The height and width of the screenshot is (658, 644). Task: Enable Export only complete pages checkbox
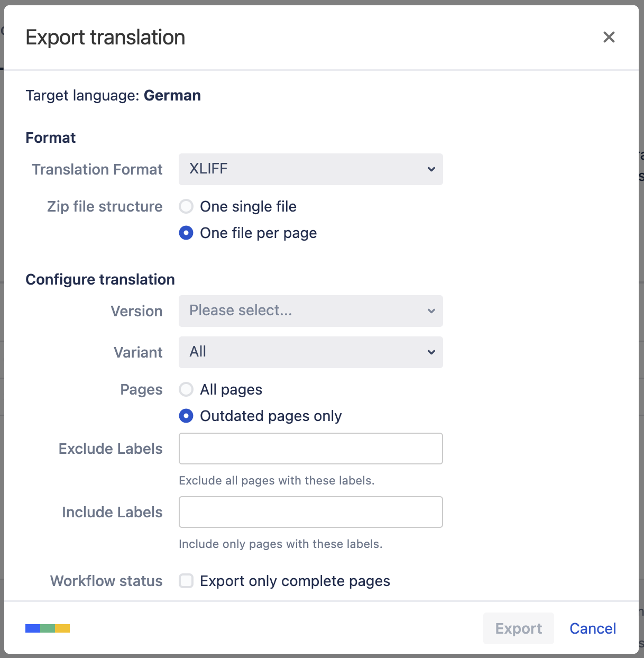(x=186, y=581)
